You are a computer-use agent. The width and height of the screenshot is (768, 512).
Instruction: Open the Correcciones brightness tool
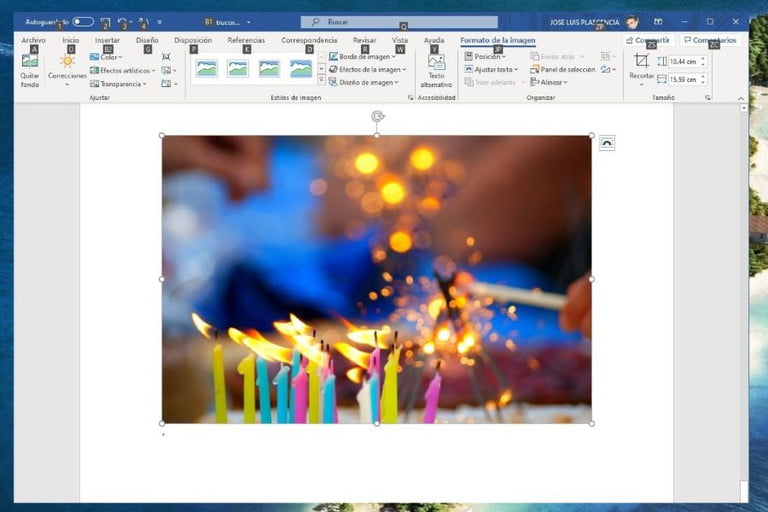point(67,62)
